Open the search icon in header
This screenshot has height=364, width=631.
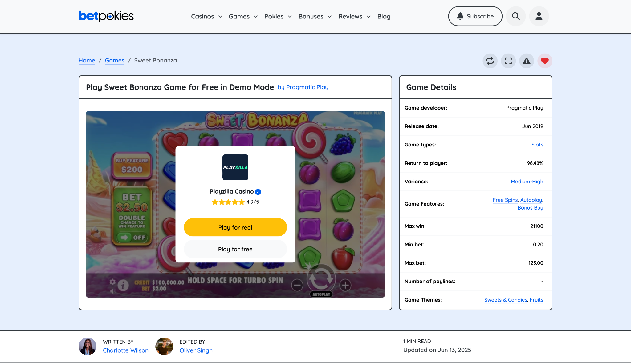(516, 16)
